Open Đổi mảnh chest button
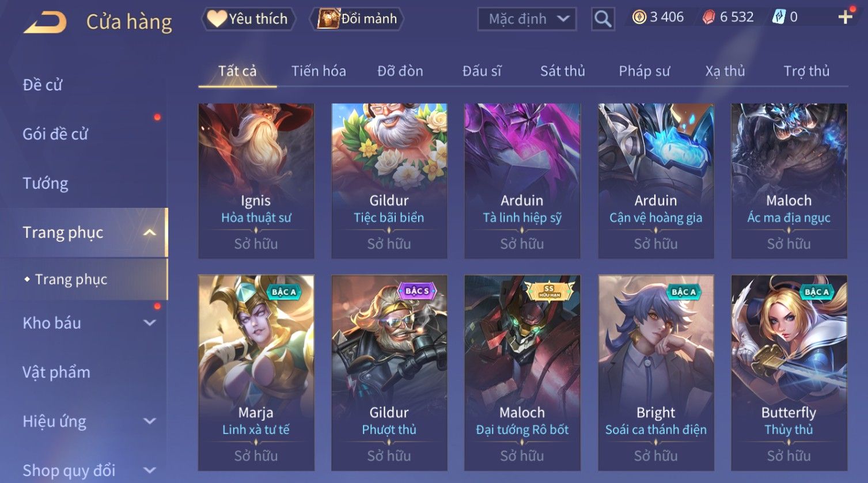The width and height of the screenshot is (868, 483). 357,19
